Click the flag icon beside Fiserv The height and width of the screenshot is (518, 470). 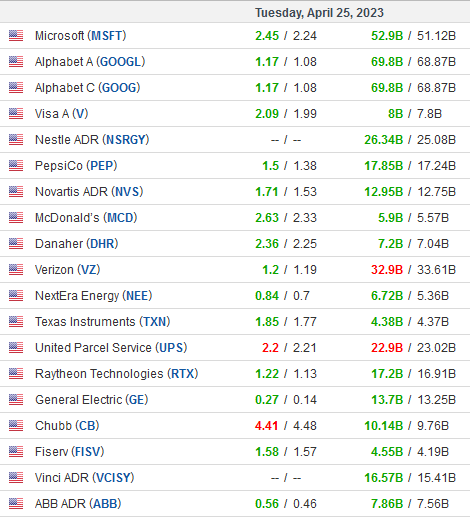pos(16,452)
